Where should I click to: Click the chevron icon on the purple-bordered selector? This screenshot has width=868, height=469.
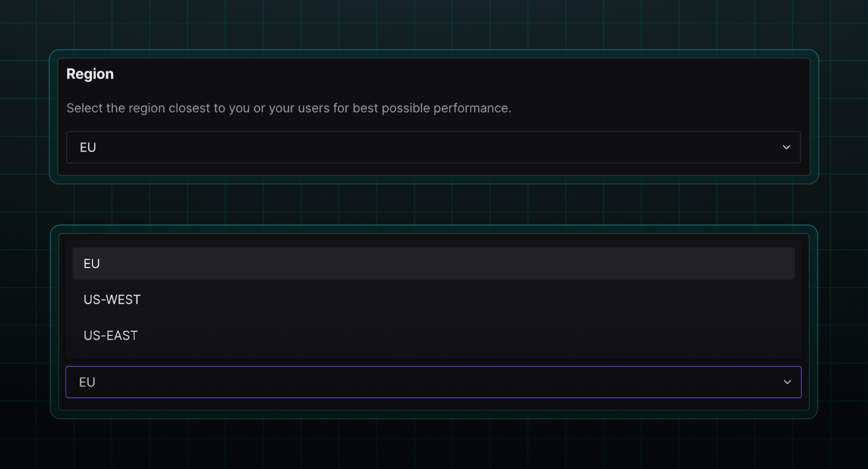[x=787, y=382]
